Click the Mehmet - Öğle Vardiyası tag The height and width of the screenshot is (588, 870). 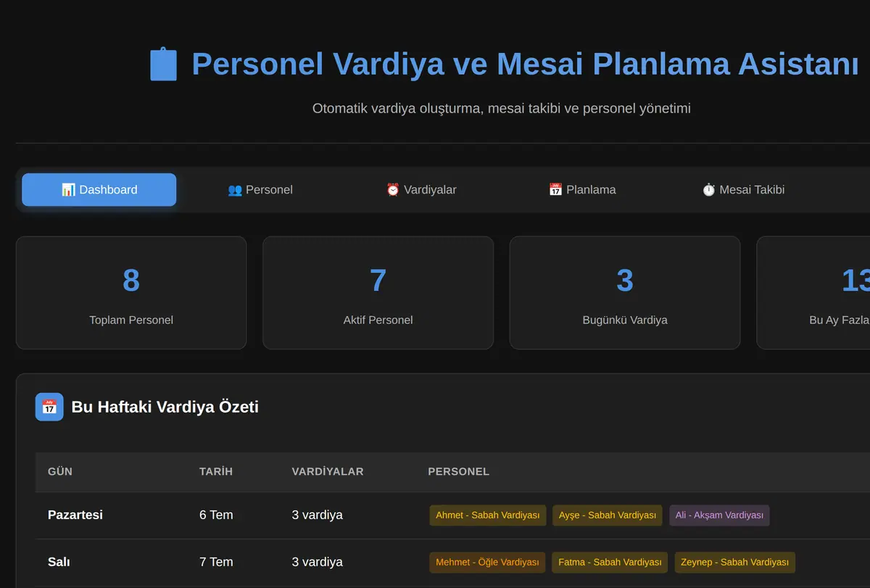pyautogui.click(x=487, y=563)
